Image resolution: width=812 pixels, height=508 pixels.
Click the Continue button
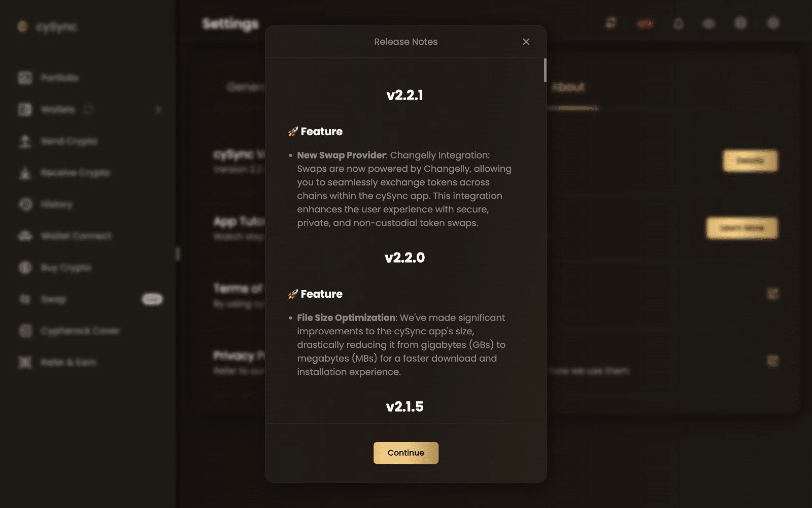(x=406, y=453)
